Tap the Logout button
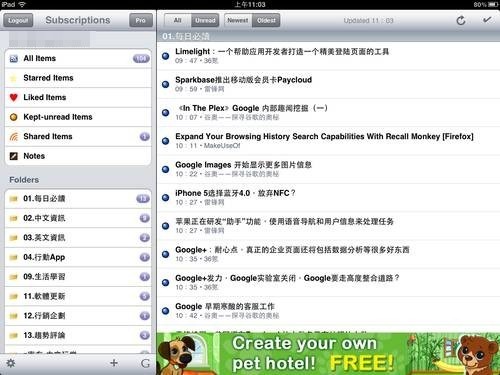This screenshot has width=500, height=375. coord(18,20)
